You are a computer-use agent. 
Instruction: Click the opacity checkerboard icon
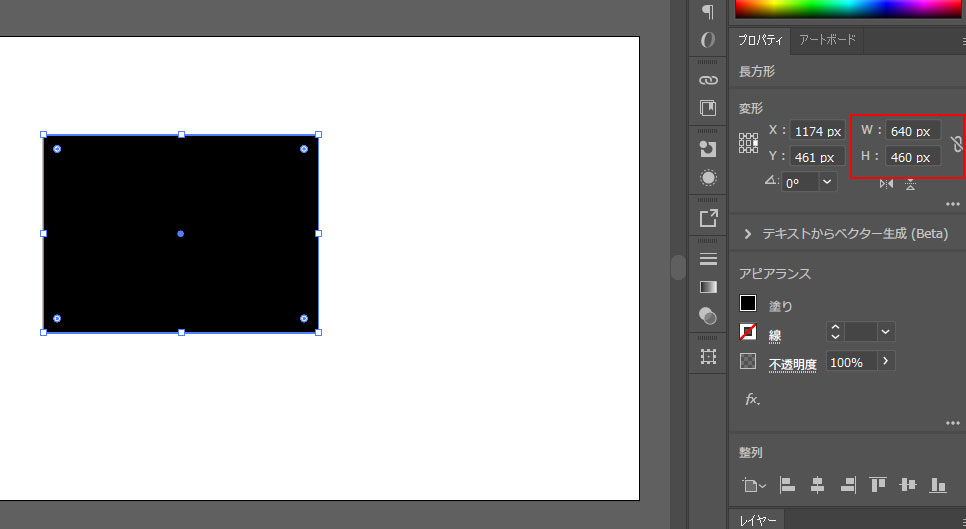pos(748,361)
